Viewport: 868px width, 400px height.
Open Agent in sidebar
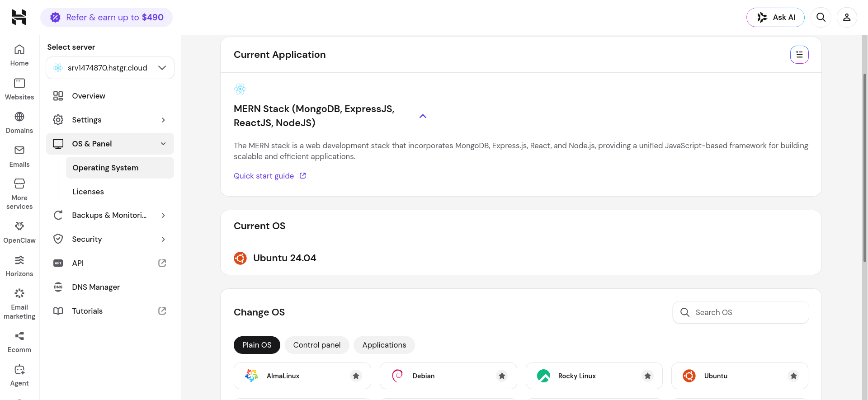(19, 375)
